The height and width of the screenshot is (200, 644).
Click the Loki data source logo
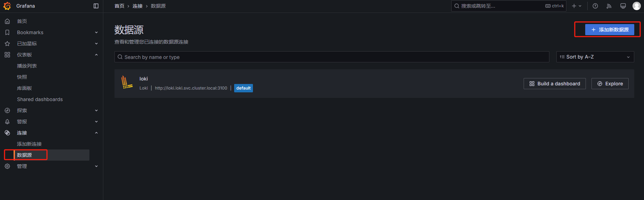(x=127, y=83)
